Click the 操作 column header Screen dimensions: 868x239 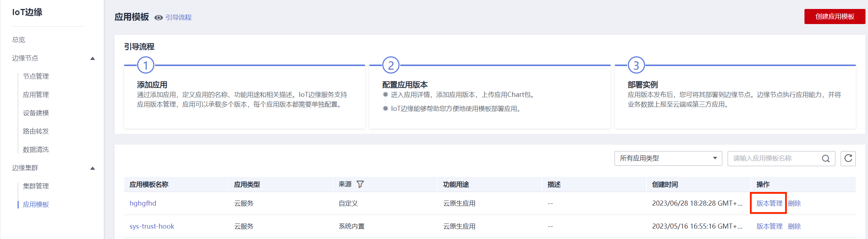(x=763, y=184)
